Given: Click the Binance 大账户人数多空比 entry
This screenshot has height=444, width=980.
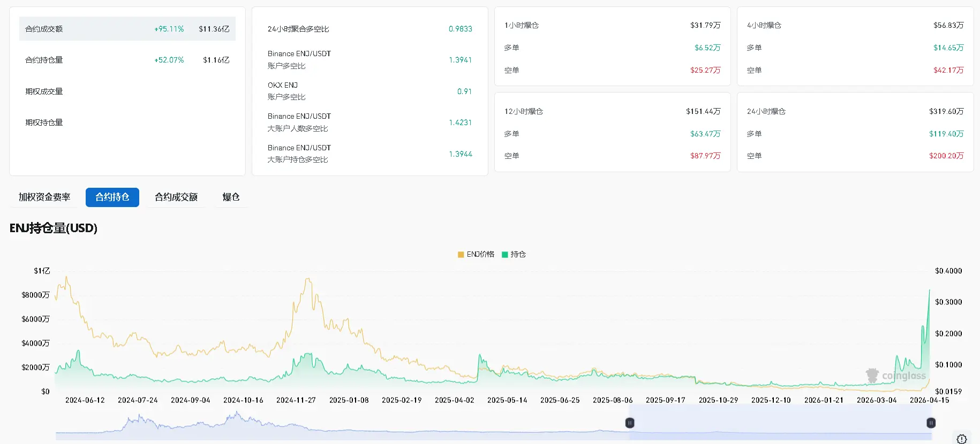Looking at the screenshot, I should pyautogui.click(x=370, y=123).
